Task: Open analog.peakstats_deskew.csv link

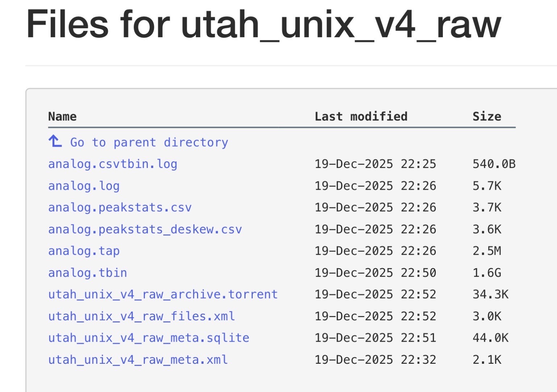Action: click(145, 229)
